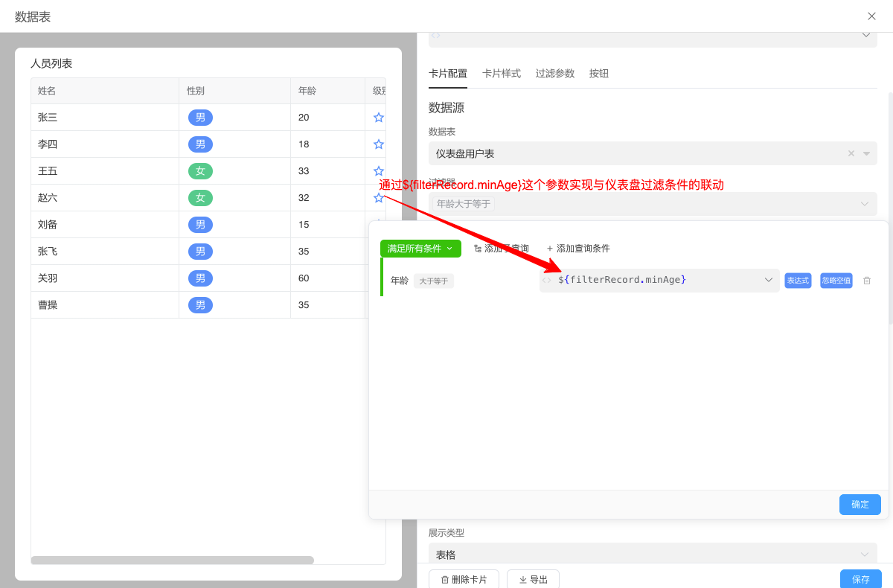Viewport: 893px width, 588px height.
Task: Click the star icon in 李四 row
Action: coord(378,144)
